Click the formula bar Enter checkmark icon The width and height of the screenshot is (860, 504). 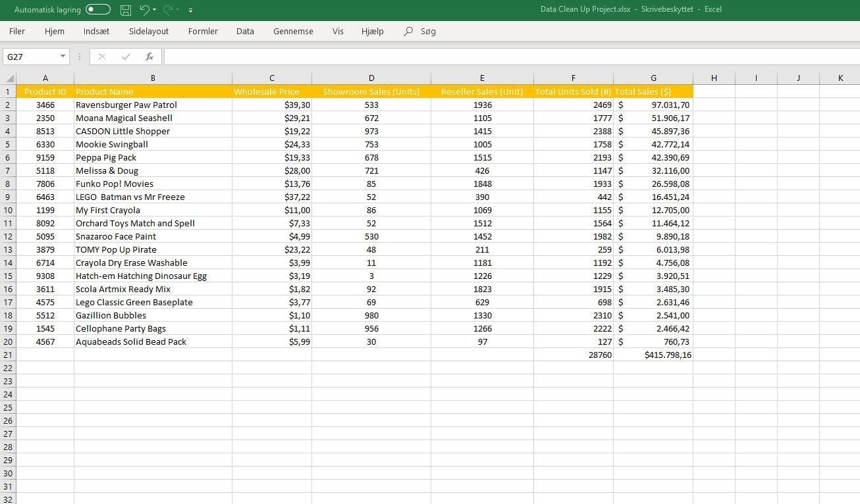pyautogui.click(x=126, y=57)
